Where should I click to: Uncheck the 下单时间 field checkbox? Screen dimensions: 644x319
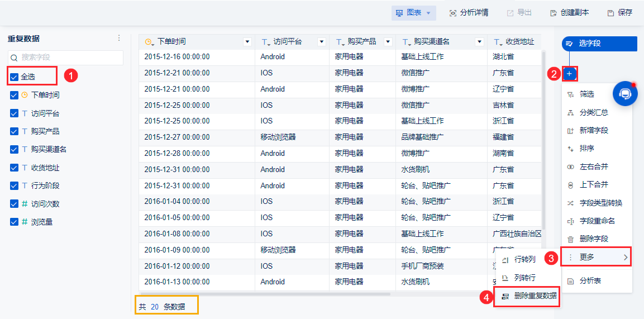click(14, 95)
